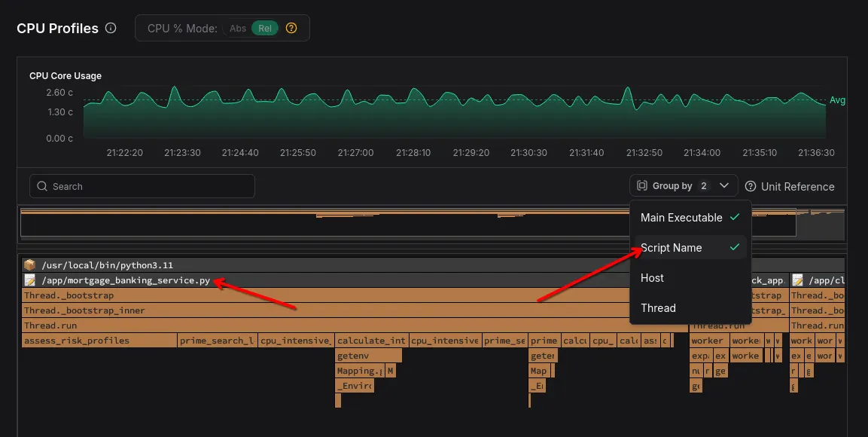This screenshot has width=868, height=437.
Task: Click the package icon beside /usr/local/bin/python3.11
Action: 29,264
